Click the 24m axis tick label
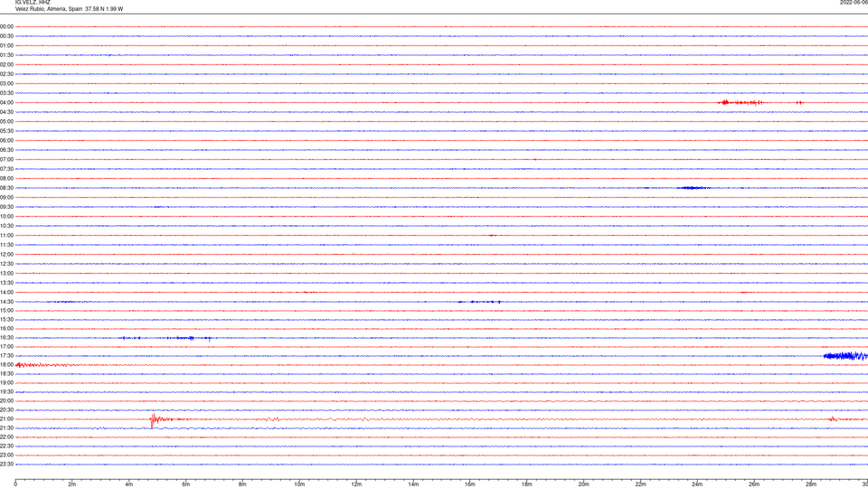 697,484
